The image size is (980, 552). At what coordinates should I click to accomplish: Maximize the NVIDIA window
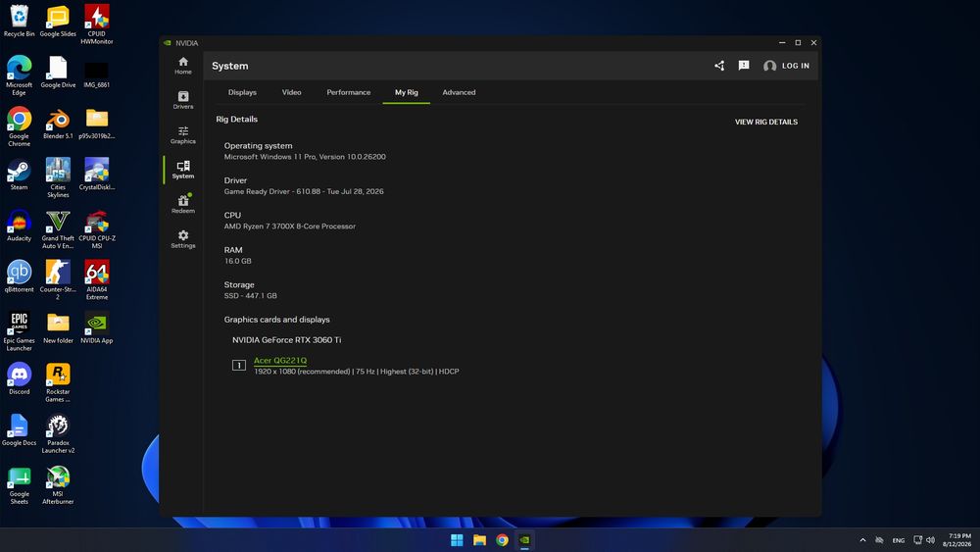click(x=798, y=42)
